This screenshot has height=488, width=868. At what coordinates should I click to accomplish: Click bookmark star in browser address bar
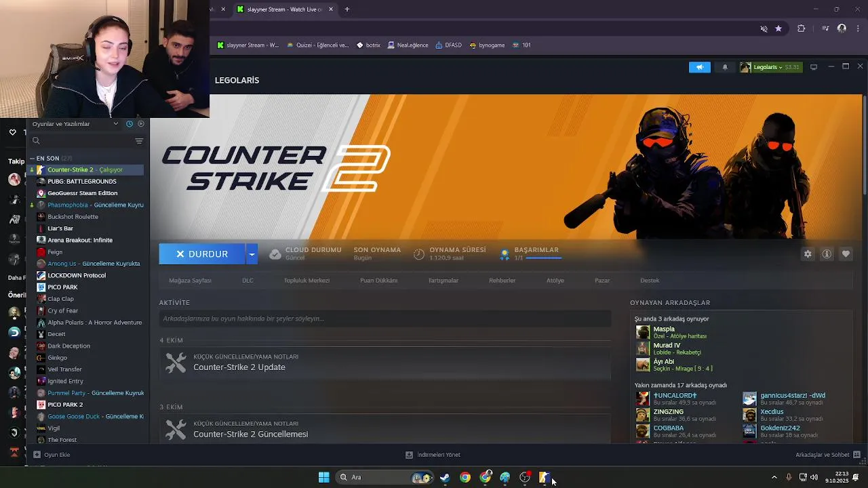tap(778, 28)
